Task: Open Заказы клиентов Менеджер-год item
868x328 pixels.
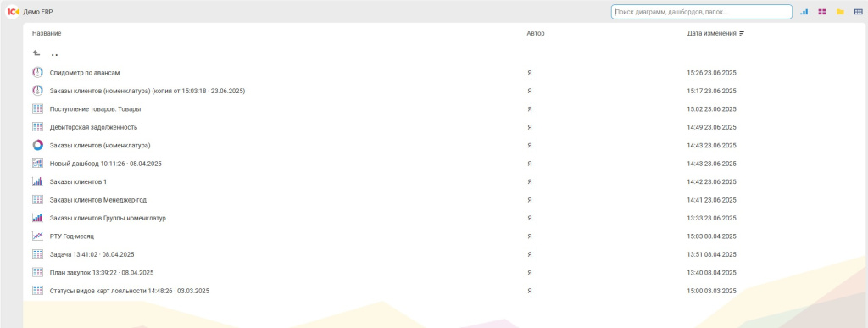Action: [98, 200]
